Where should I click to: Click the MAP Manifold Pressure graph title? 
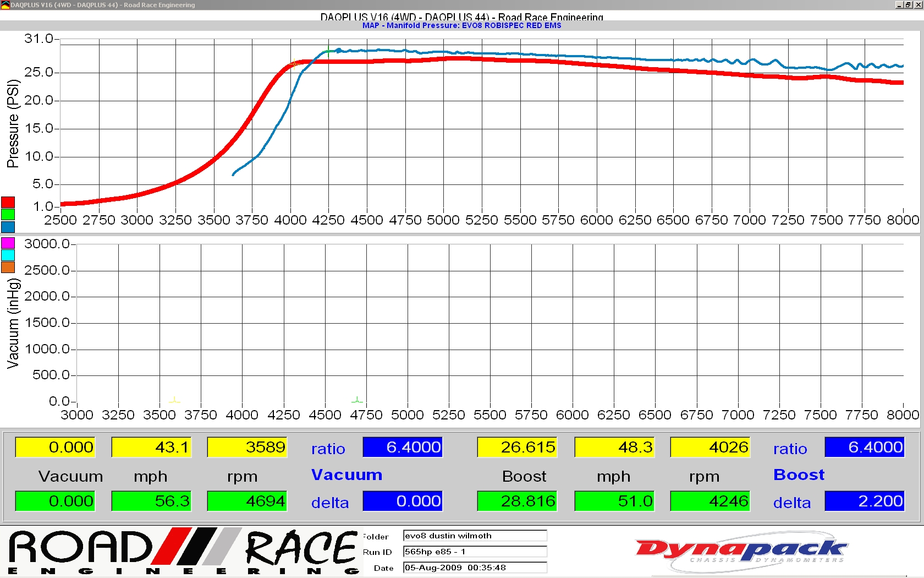(x=462, y=25)
